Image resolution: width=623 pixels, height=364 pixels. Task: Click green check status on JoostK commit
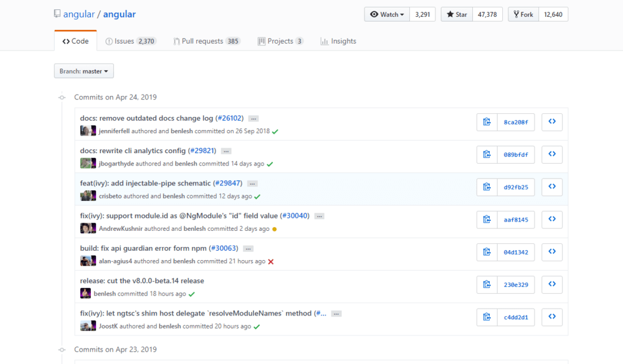pos(257,327)
